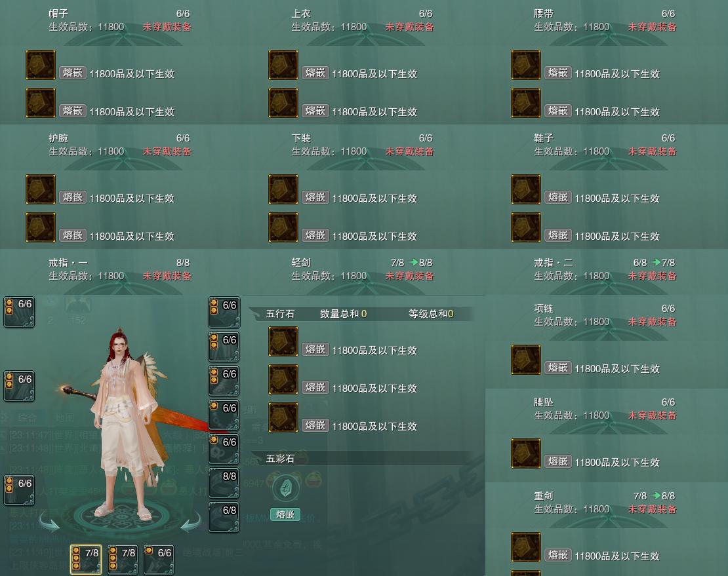Click the 熔嵌 tag of the first 鞋子 socket
The width and height of the screenshot is (728, 576).
click(x=557, y=197)
